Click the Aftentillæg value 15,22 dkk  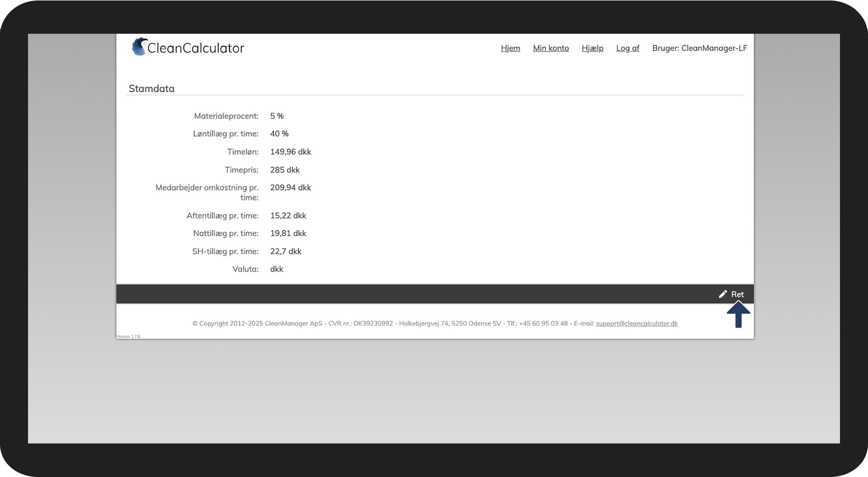(288, 216)
